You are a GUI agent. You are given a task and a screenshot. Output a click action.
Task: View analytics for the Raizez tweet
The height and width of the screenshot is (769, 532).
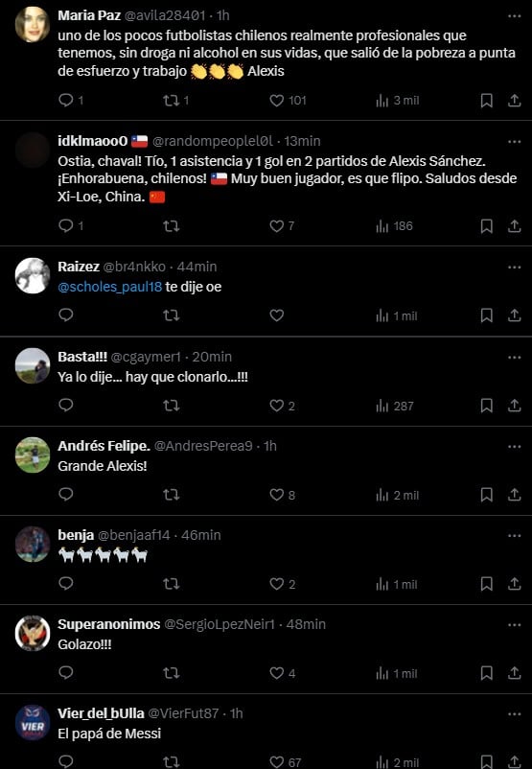point(397,316)
